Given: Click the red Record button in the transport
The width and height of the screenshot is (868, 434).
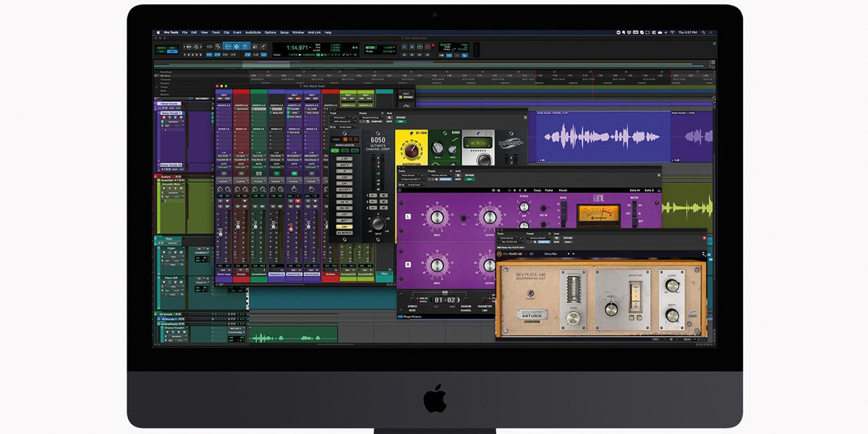Looking at the screenshot, I should coord(427,47).
